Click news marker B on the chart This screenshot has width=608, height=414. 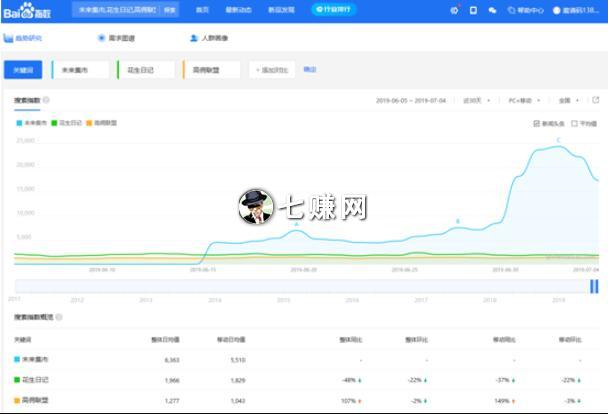click(458, 221)
